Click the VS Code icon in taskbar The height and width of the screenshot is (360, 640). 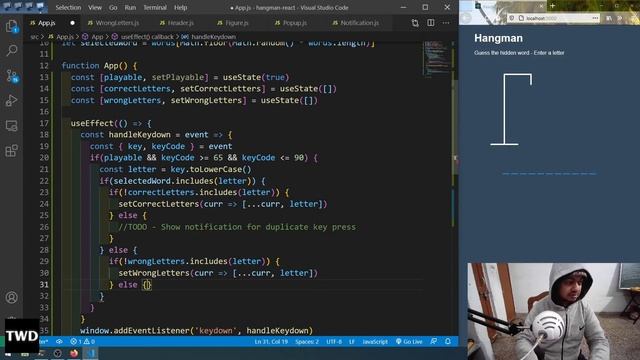pyautogui.click(x=91, y=353)
